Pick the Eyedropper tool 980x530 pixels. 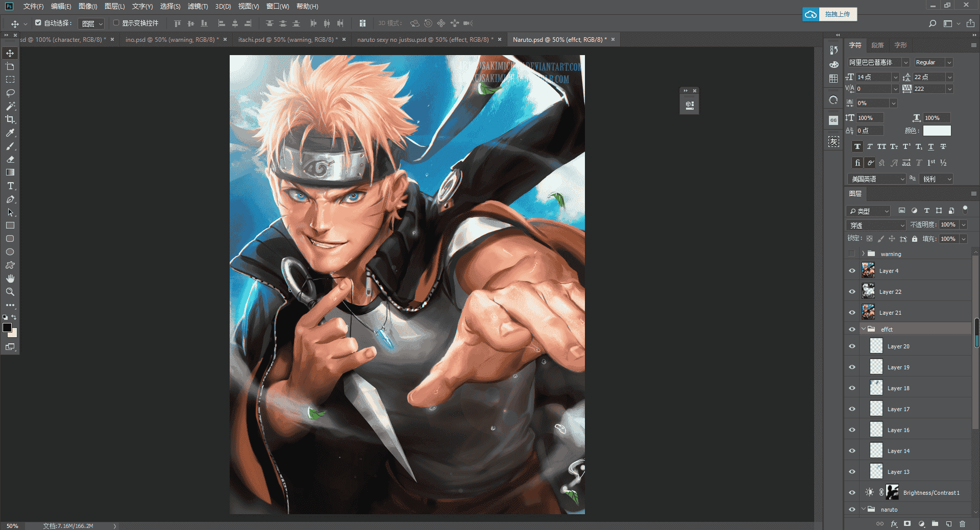(x=10, y=133)
